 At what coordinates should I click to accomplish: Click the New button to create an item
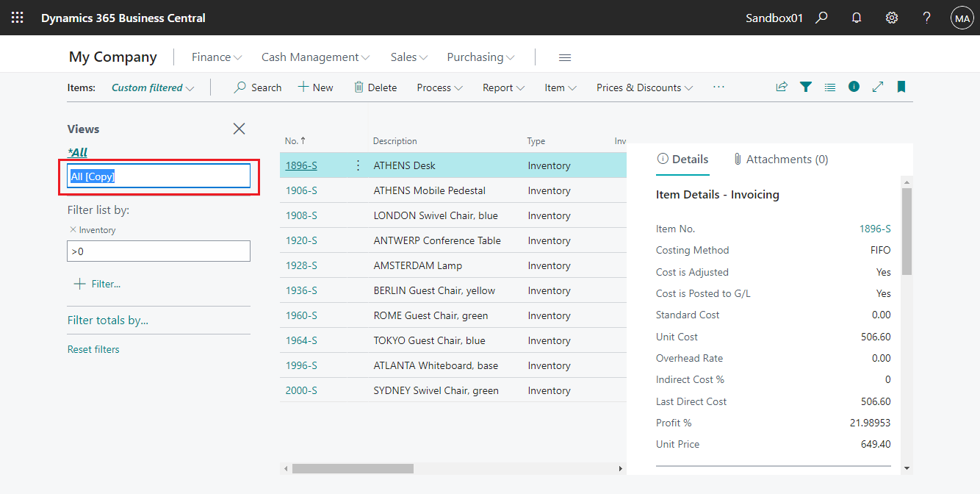[x=315, y=87]
